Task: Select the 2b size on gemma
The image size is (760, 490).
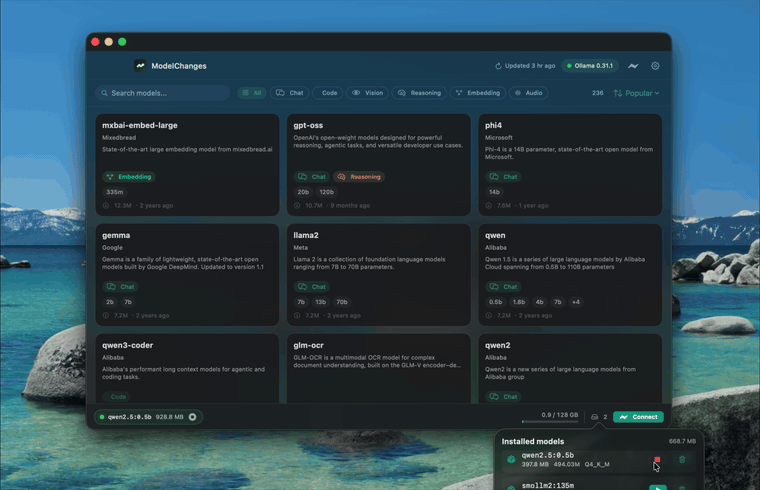Action: [x=110, y=302]
